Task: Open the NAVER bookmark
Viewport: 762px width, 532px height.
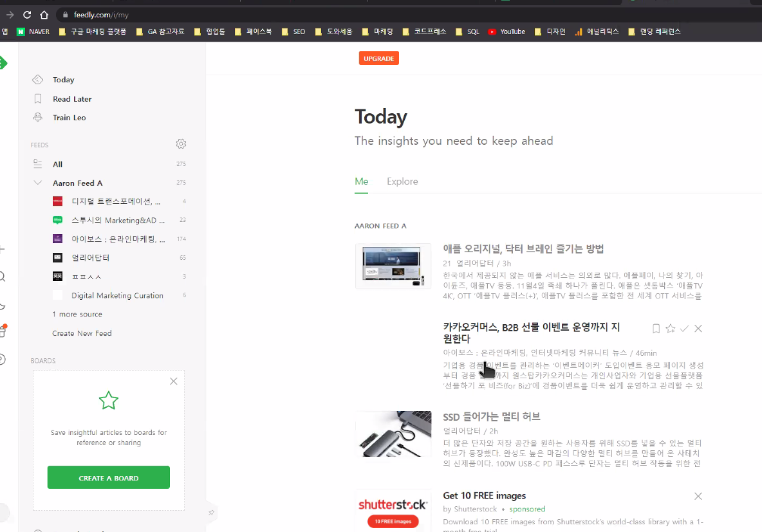Action: 33,32
